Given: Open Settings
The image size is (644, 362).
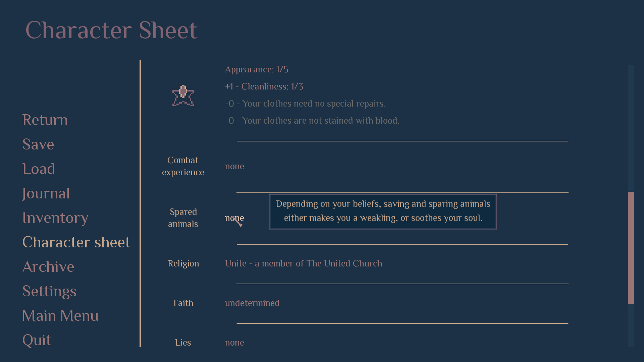Looking at the screenshot, I should tap(49, 291).
